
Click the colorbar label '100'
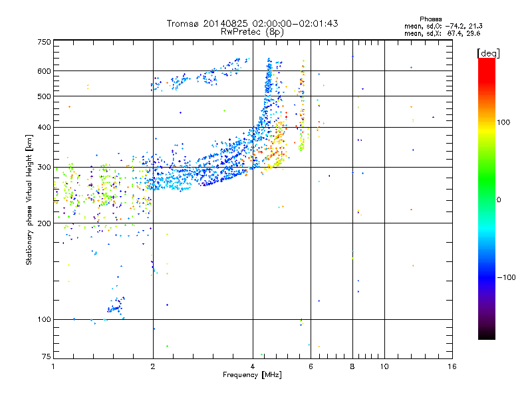[503, 122]
